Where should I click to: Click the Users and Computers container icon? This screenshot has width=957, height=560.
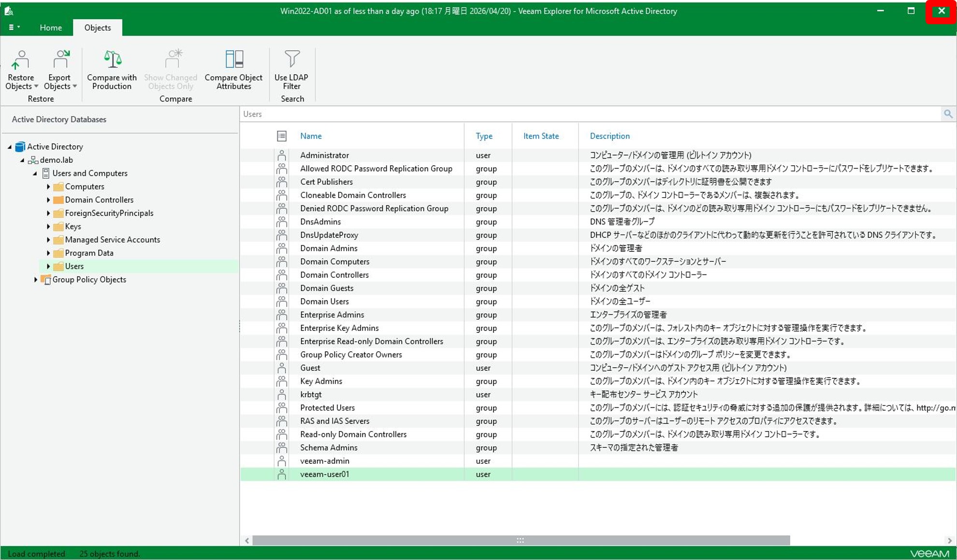(x=46, y=173)
